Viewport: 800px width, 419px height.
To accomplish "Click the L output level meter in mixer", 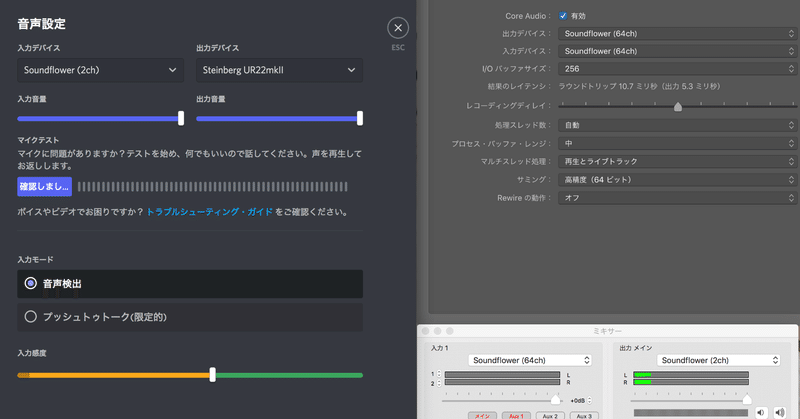I will click(691, 375).
